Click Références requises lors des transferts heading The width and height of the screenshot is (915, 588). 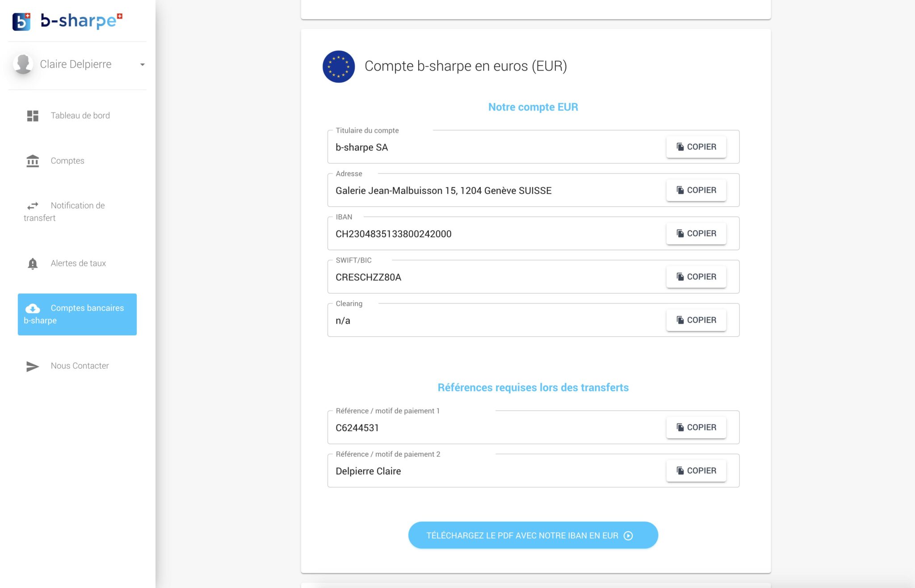tap(533, 388)
